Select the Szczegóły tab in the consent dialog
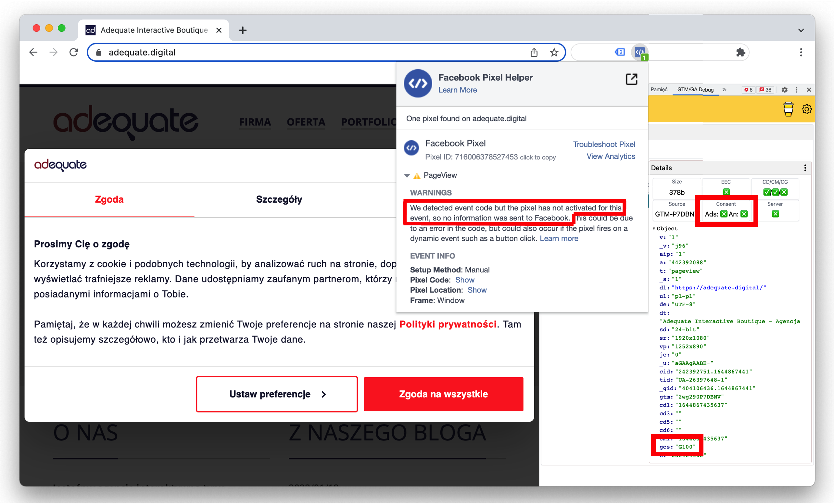This screenshot has width=834, height=504. click(279, 200)
